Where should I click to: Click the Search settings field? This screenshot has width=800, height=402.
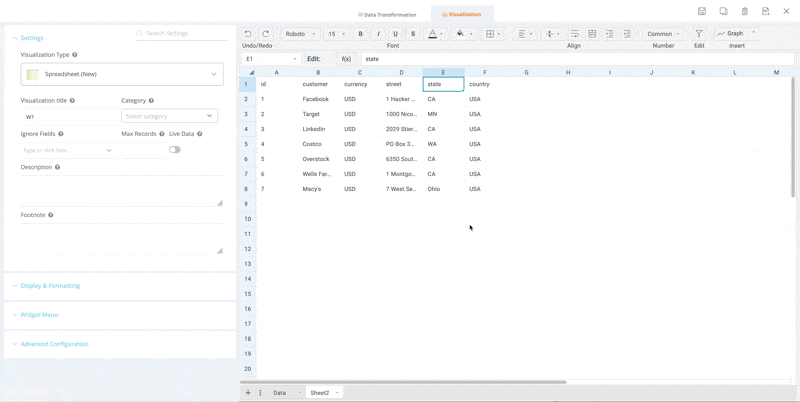182,33
